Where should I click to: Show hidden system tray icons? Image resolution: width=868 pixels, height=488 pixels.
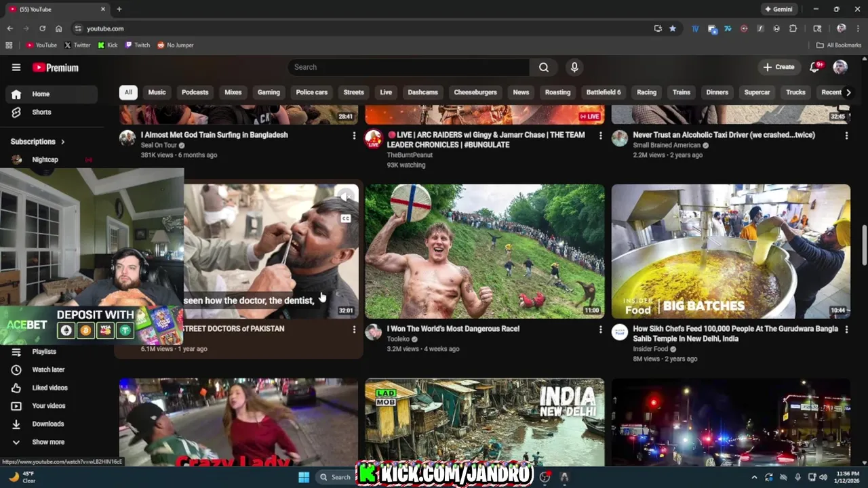[754, 477]
